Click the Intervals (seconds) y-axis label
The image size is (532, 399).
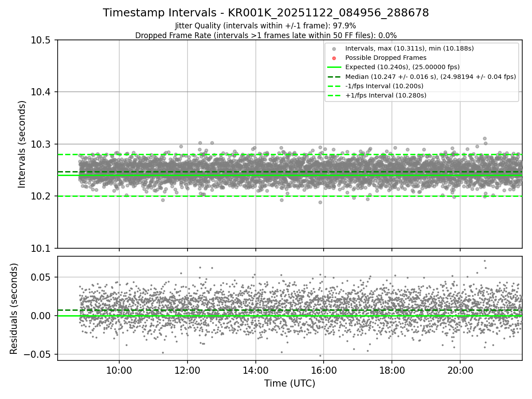click(22, 144)
